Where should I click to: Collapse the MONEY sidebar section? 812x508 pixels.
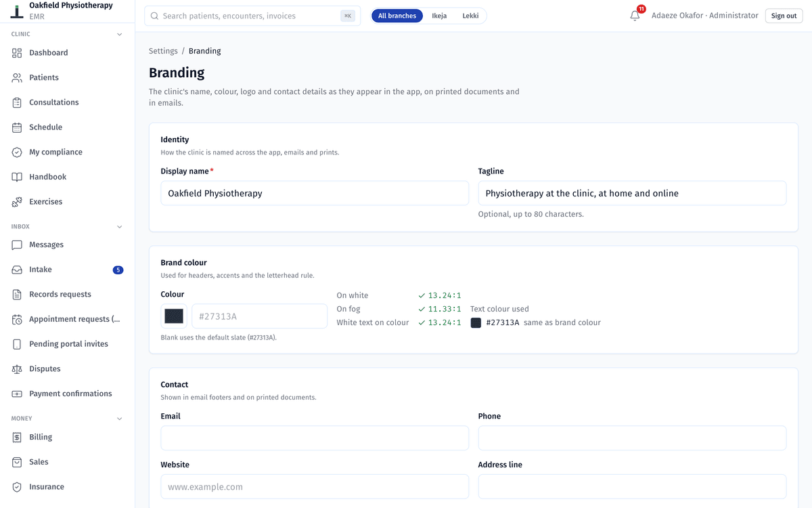[x=120, y=419]
